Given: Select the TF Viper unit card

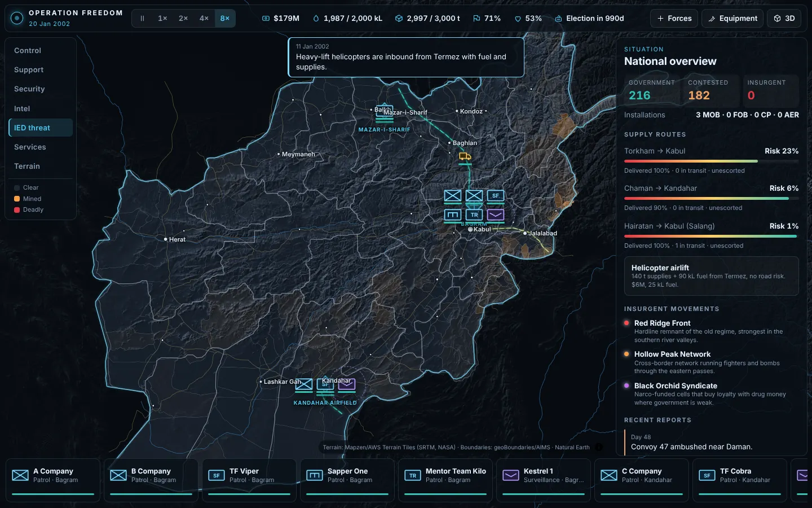Looking at the screenshot, I should click(249, 480).
